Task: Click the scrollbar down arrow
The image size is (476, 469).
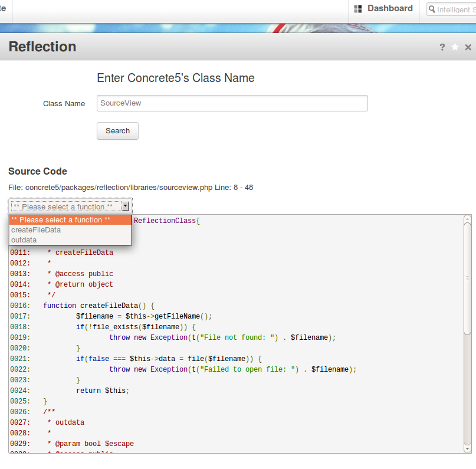Action: pos(467,449)
